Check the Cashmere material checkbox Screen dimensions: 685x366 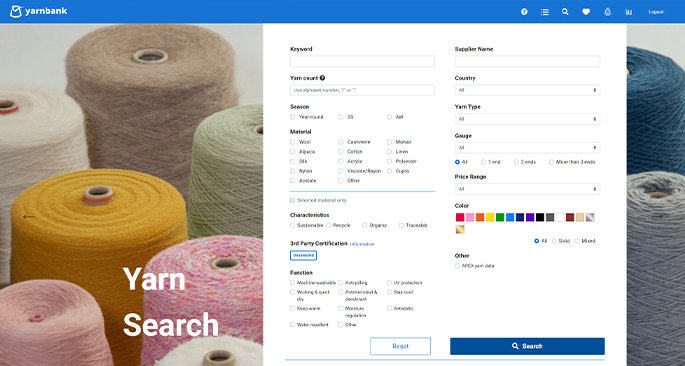(x=341, y=142)
